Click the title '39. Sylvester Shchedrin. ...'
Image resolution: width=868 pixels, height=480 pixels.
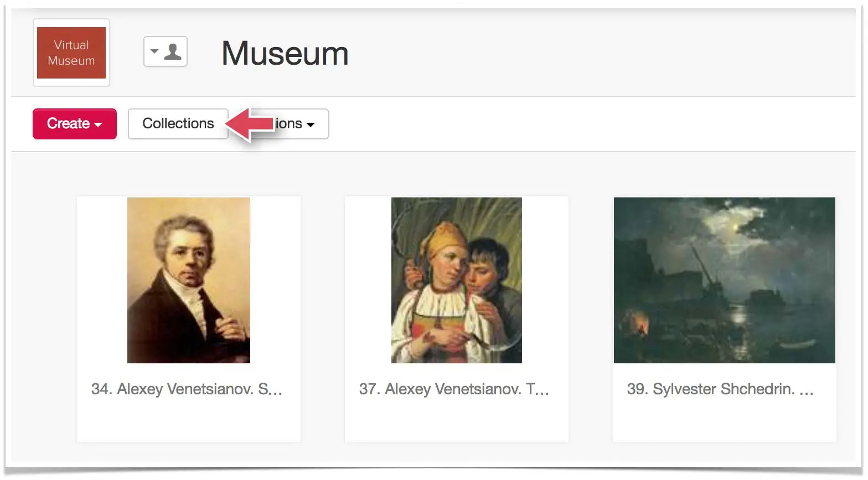pos(720,389)
